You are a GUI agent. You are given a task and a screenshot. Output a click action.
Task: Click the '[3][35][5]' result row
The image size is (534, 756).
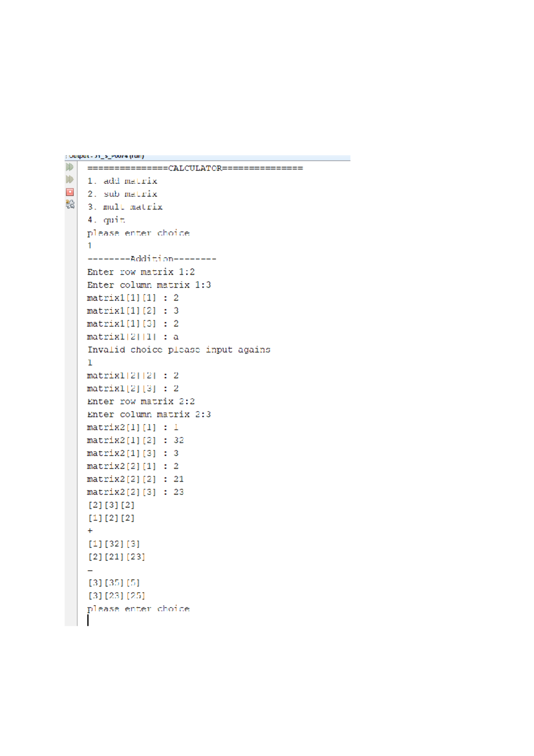tap(114, 583)
